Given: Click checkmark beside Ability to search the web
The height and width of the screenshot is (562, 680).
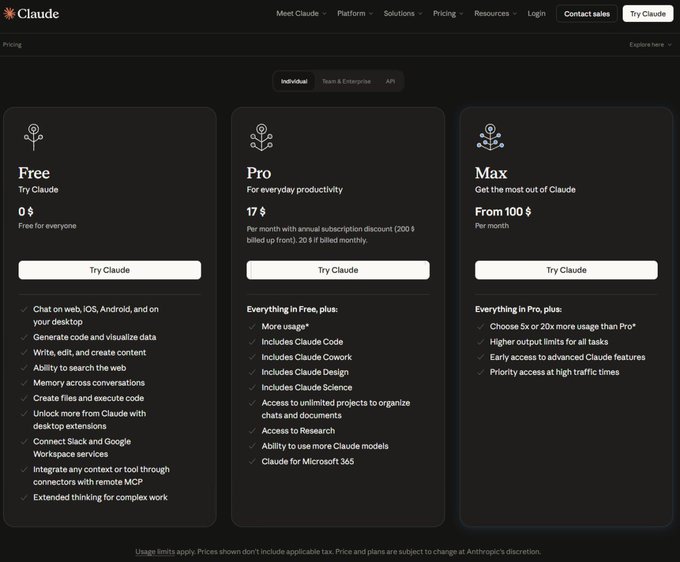Looking at the screenshot, I should (x=24, y=368).
